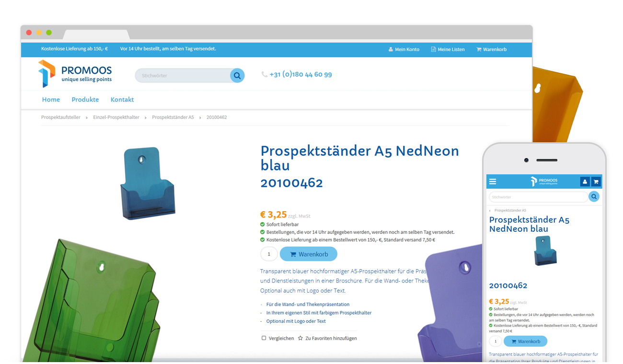Click the Prospektaufsteller breadcrumb
Viewport: 623px width, 364px height.
tap(61, 117)
